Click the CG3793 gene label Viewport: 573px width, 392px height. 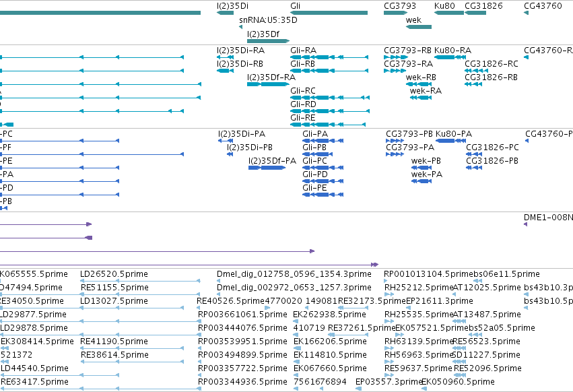[400, 6]
